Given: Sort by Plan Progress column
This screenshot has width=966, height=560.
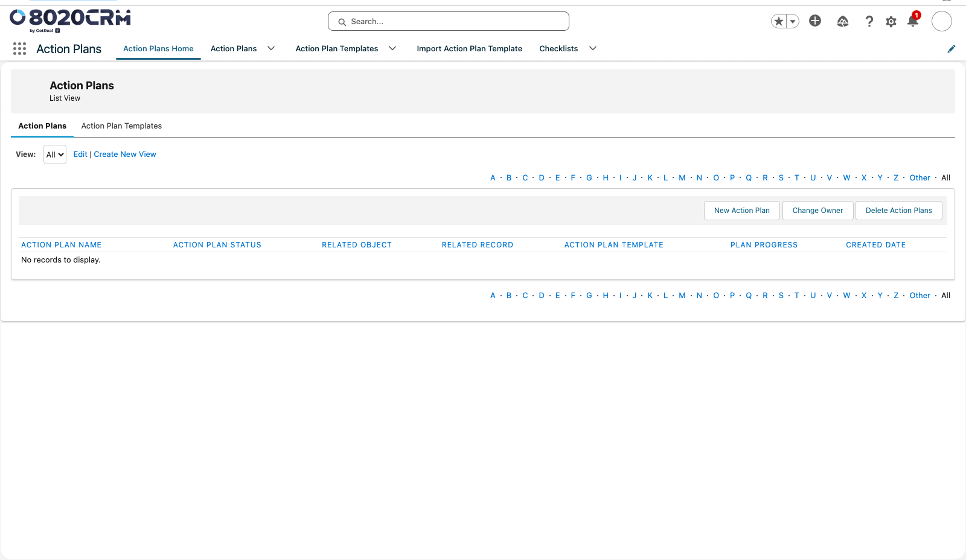Looking at the screenshot, I should (x=764, y=245).
